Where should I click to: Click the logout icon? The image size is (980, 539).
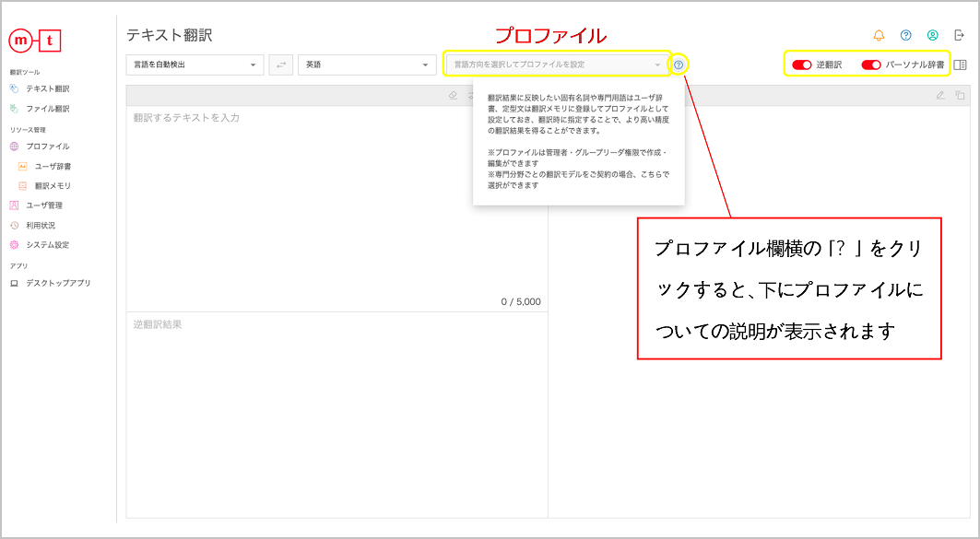(x=960, y=36)
